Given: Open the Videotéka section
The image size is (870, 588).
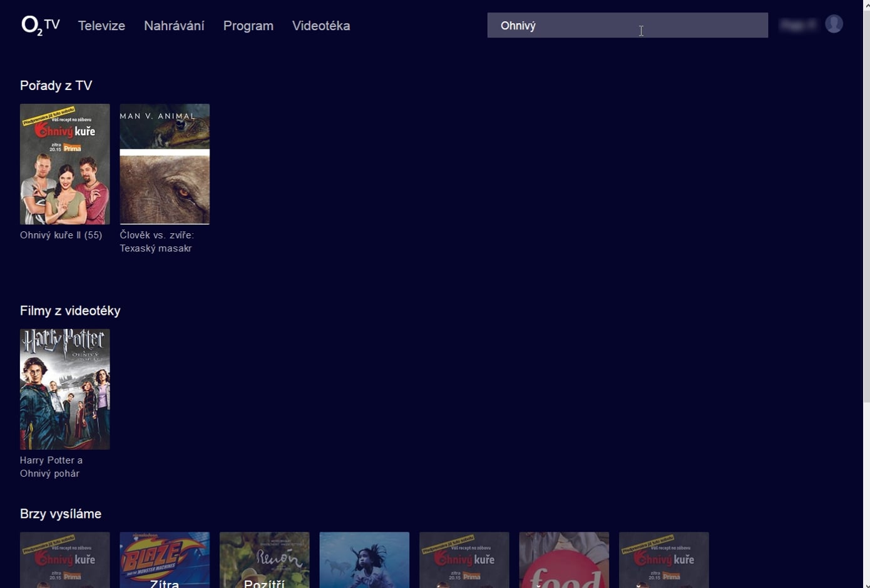Looking at the screenshot, I should (x=321, y=26).
